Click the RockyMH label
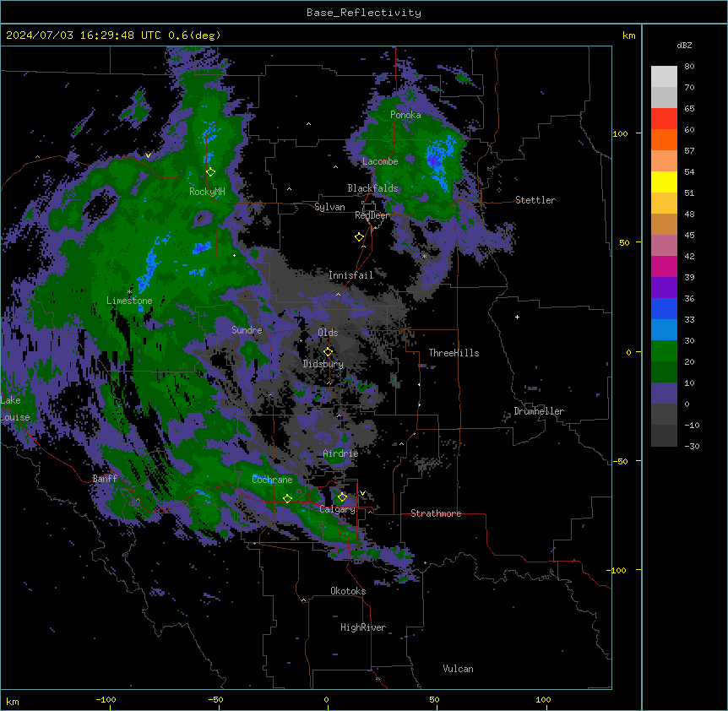The image size is (728, 711). tap(207, 192)
